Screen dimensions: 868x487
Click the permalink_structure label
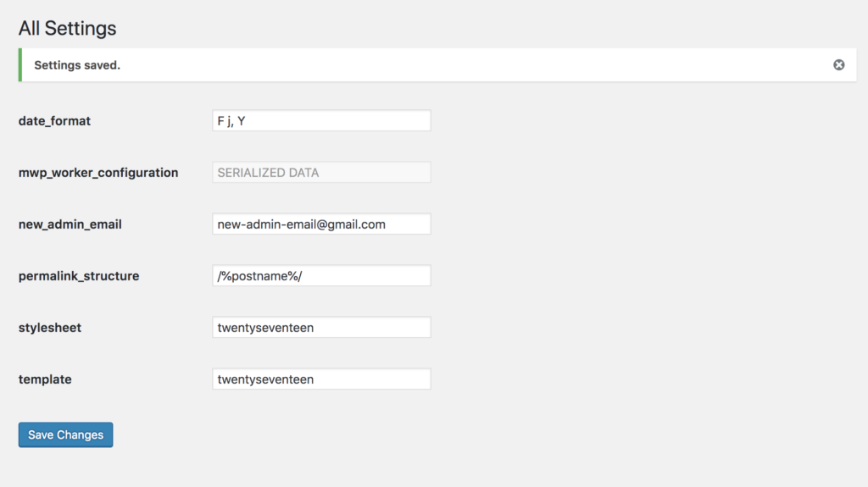[x=79, y=276]
